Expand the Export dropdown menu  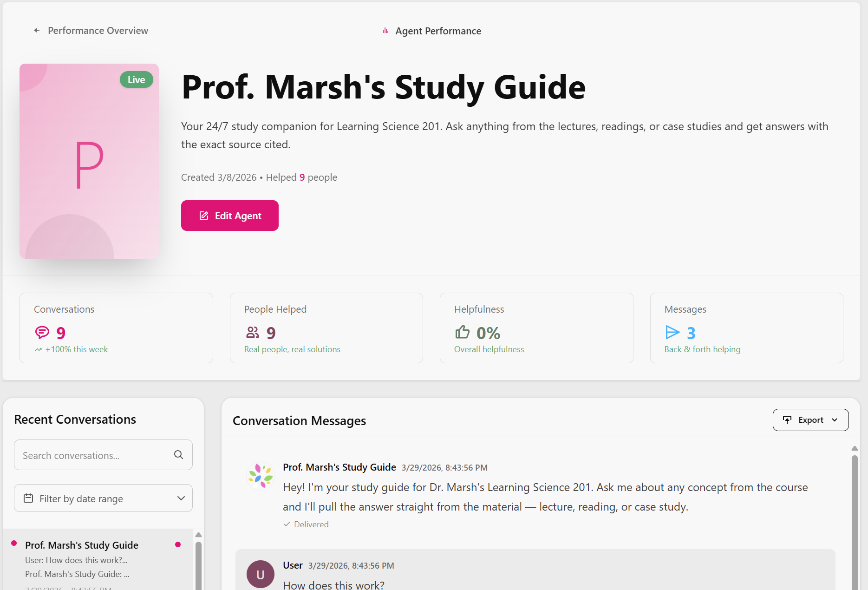[810, 420]
